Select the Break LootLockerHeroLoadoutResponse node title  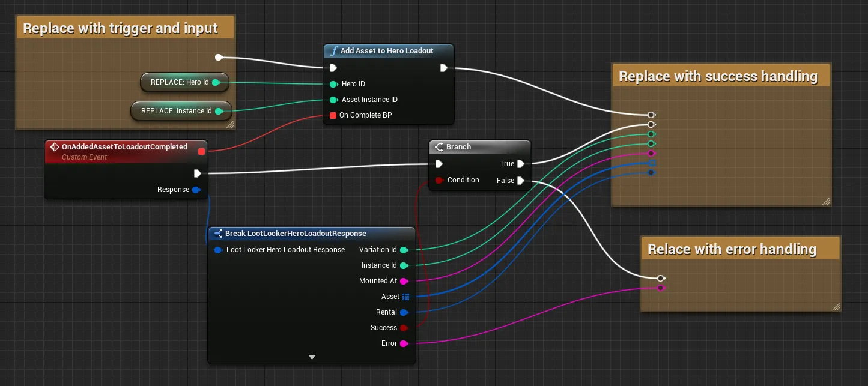click(296, 234)
